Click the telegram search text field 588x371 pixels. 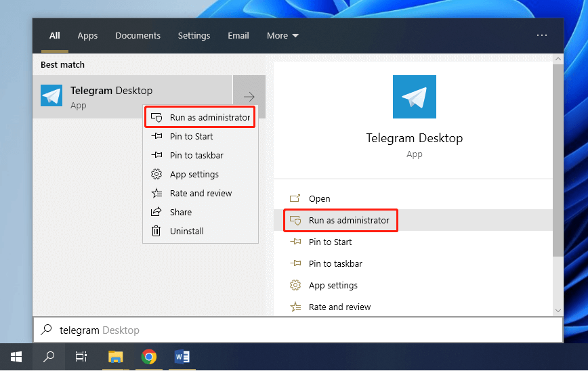(x=298, y=330)
